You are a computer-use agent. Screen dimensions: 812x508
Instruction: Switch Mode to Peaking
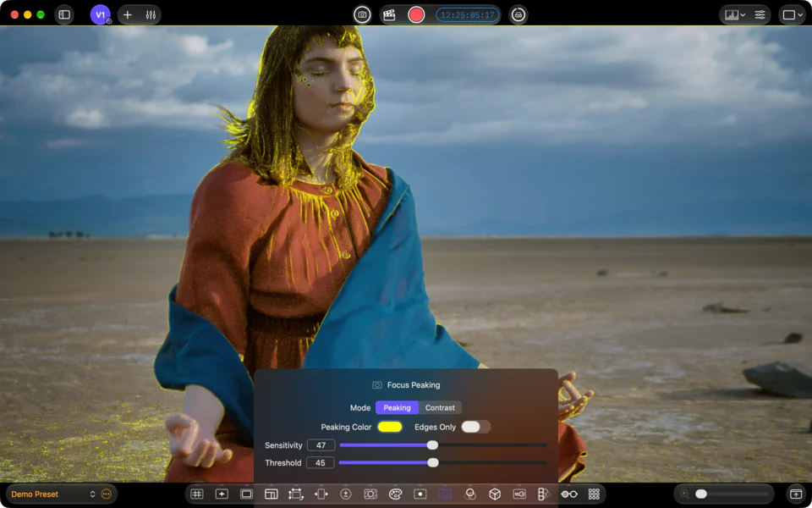pyautogui.click(x=397, y=408)
